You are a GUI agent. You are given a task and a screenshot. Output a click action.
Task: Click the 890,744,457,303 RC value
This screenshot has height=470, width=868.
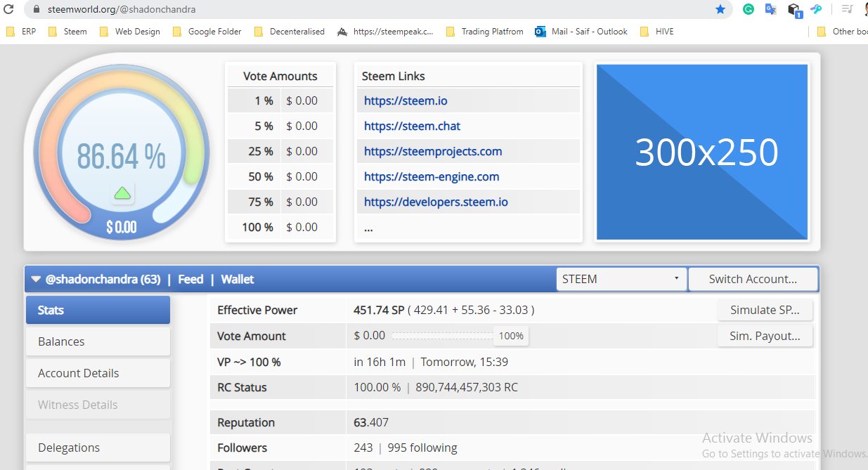(x=467, y=387)
